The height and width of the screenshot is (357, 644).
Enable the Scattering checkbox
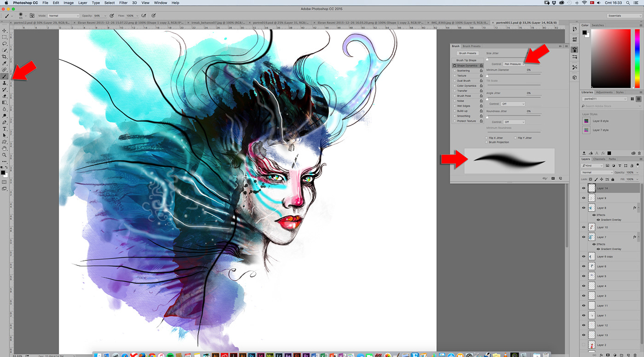tap(454, 70)
